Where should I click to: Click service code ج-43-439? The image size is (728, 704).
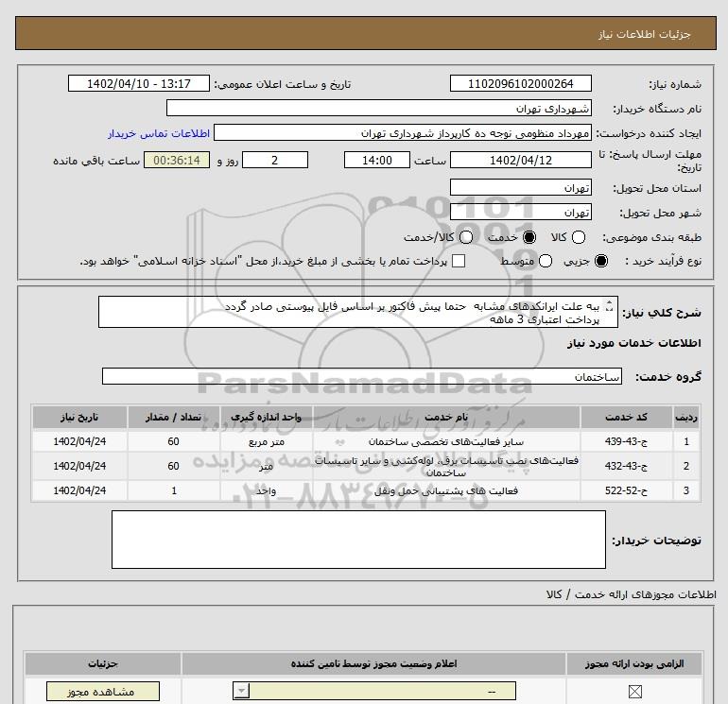tap(626, 441)
